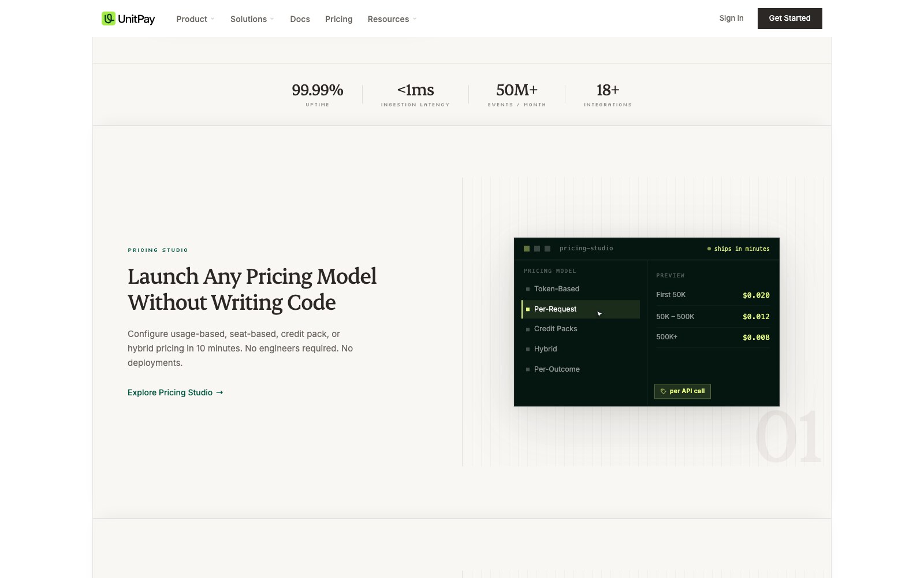Click the pricing-studio window title

pos(586,249)
